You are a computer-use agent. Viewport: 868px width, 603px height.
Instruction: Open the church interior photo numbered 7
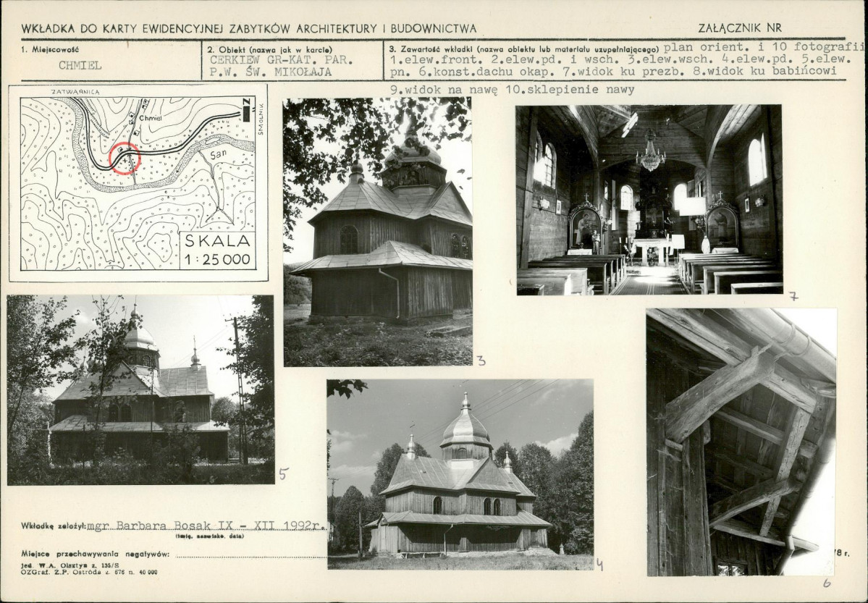coord(649,200)
